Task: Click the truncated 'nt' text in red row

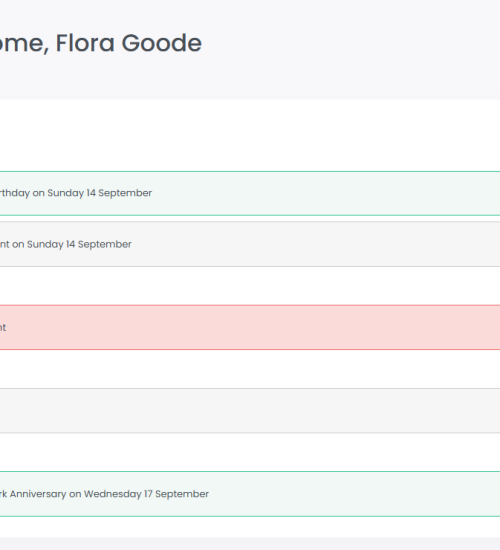Action: click(x=3, y=328)
